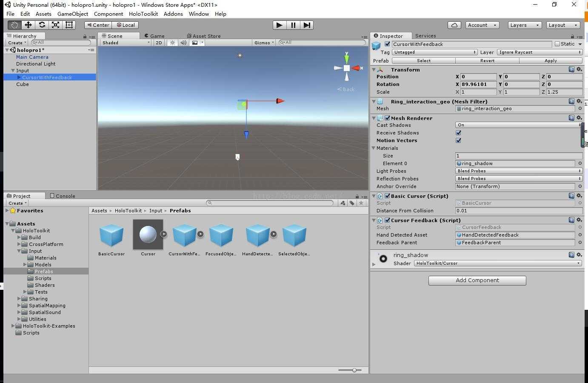Open the Shader dropdown HoloToolkit/Cursor

point(498,263)
